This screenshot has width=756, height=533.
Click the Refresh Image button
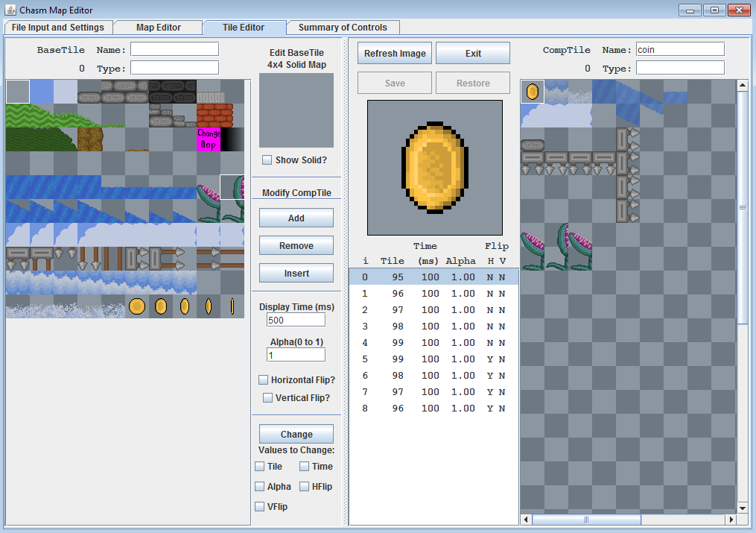[394, 53]
